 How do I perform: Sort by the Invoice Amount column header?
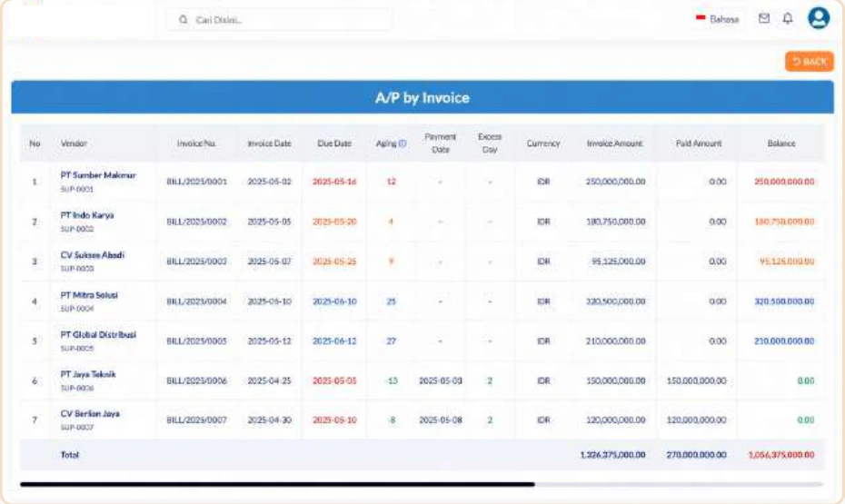point(614,143)
